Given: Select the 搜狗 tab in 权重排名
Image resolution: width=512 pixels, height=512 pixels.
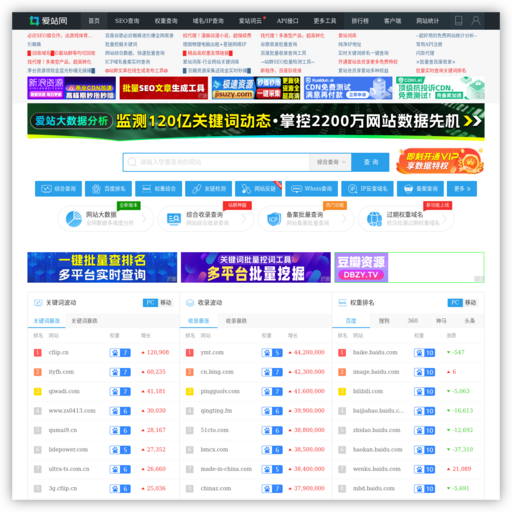Looking at the screenshot, I should coord(384,321).
